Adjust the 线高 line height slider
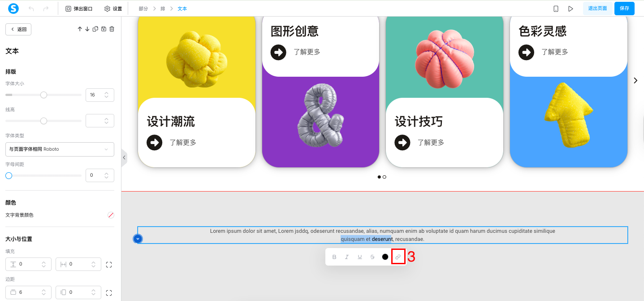 click(x=43, y=121)
